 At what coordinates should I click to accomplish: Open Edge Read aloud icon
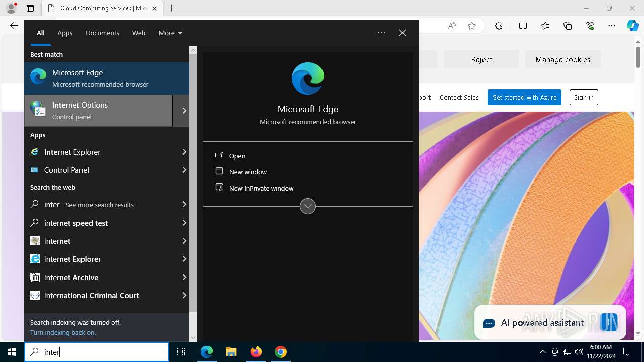click(452, 26)
